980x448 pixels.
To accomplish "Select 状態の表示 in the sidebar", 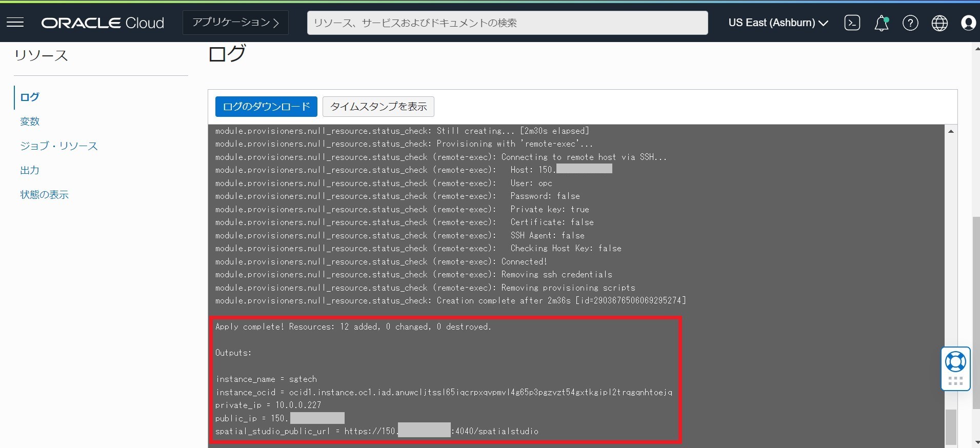I will pyautogui.click(x=44, y=195).
